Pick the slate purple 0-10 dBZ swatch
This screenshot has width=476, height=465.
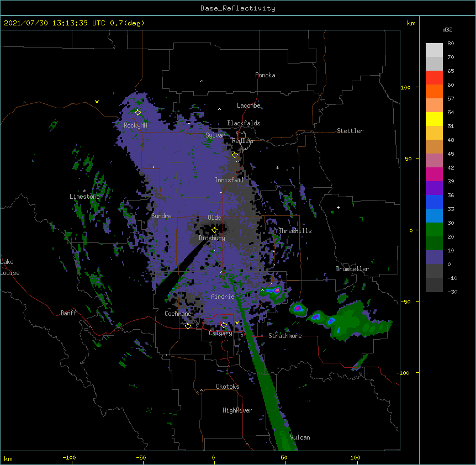coord(434,257)
